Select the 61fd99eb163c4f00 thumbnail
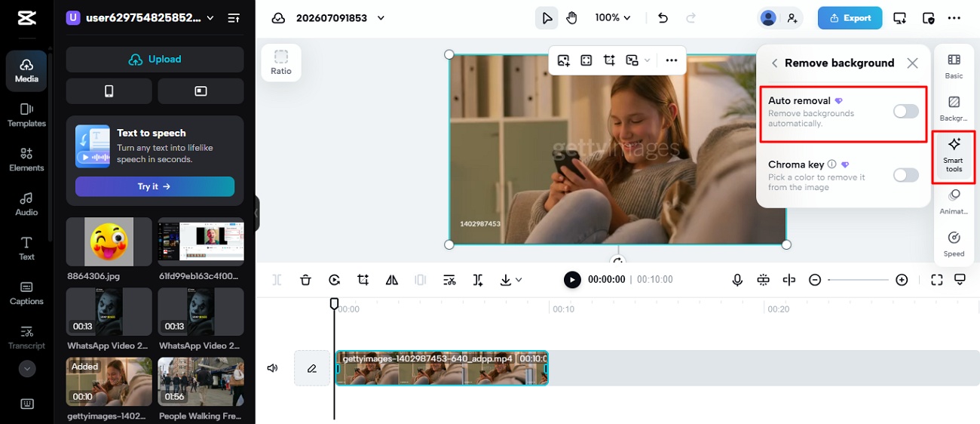This screenshot has height=424, width=980. tap(201, 242)
